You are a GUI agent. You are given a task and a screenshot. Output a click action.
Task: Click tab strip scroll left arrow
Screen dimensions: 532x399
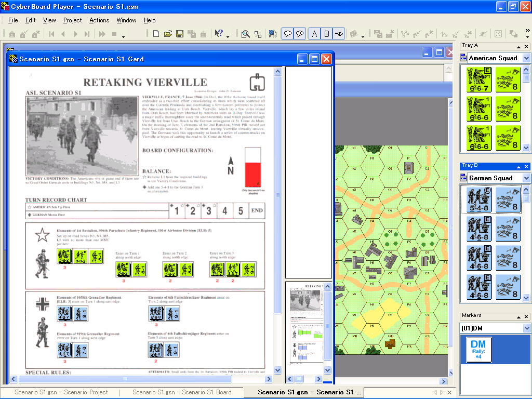(x=435, y=392)
